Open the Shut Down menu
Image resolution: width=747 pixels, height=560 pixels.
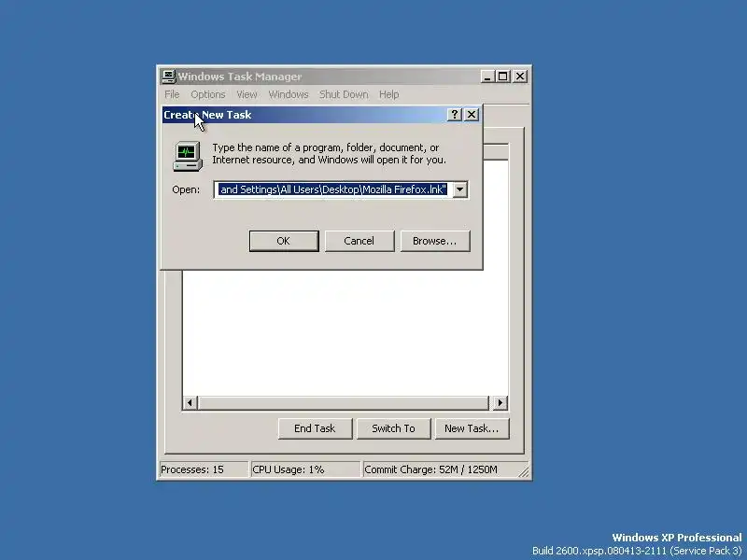344,94
